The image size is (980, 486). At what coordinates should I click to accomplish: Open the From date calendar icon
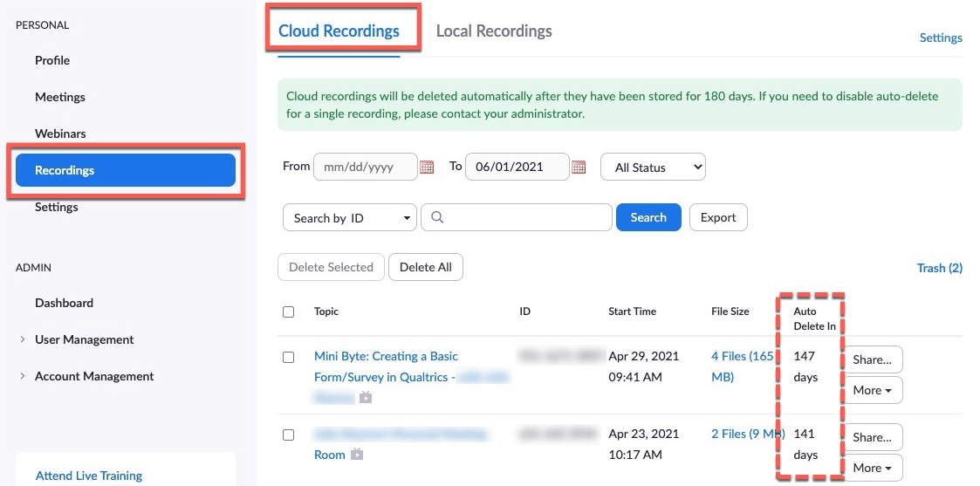point(427,167)
